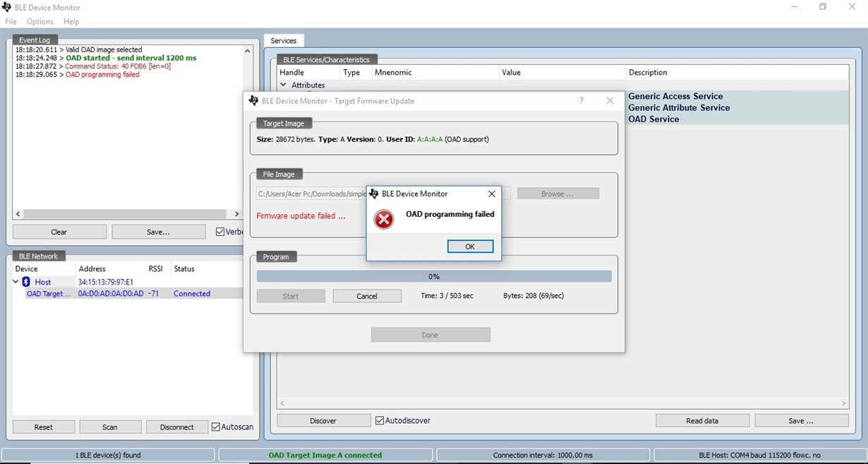The image size is (868, 464).
Task: Click the Connected status of OAD Target
Action: pyautogui.click(x=192, y=294)
